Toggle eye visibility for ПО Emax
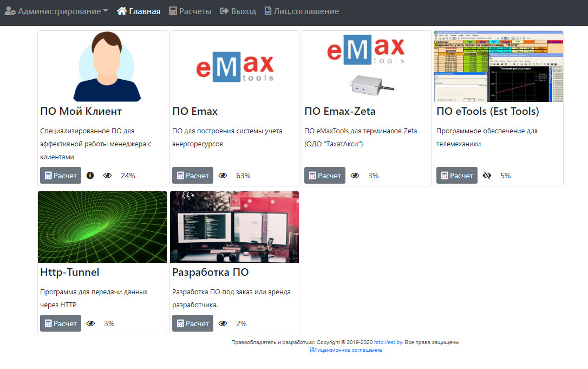The image size is (588, 369). tap(223, 176)
